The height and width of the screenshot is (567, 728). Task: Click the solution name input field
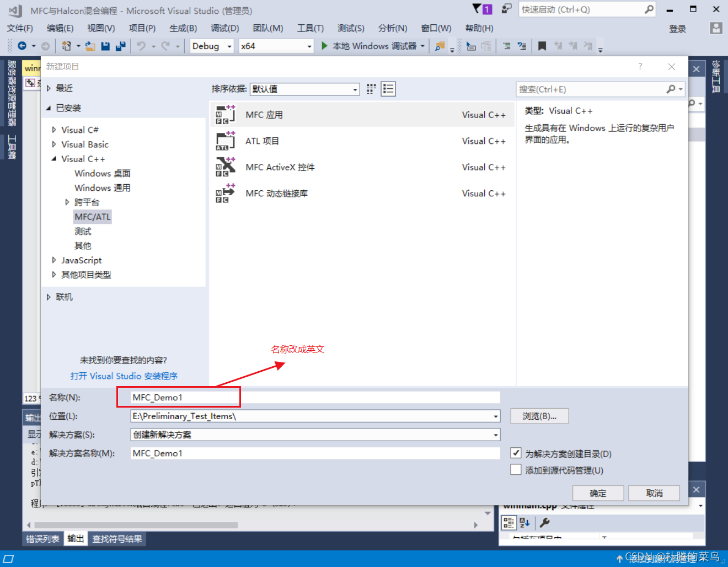coord(315,453)
